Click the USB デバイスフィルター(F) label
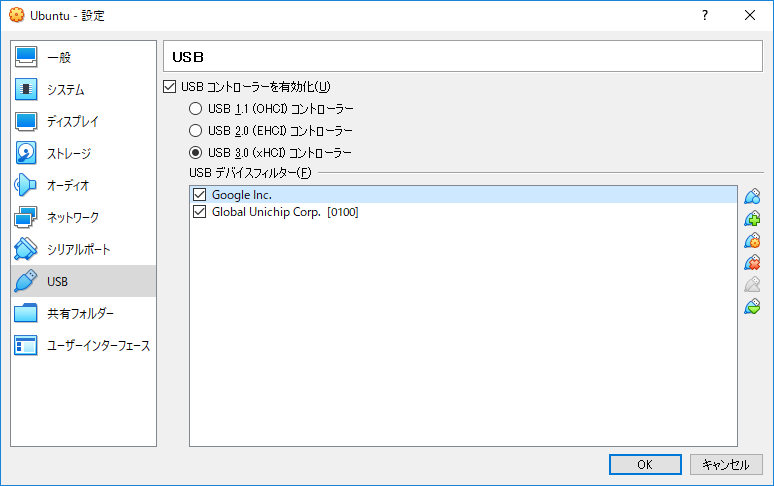 pos(250,173)
